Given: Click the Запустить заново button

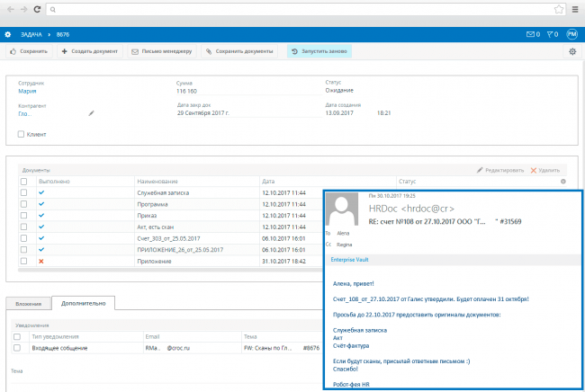Looking at the screenshot, I should (x=319, y=51).
